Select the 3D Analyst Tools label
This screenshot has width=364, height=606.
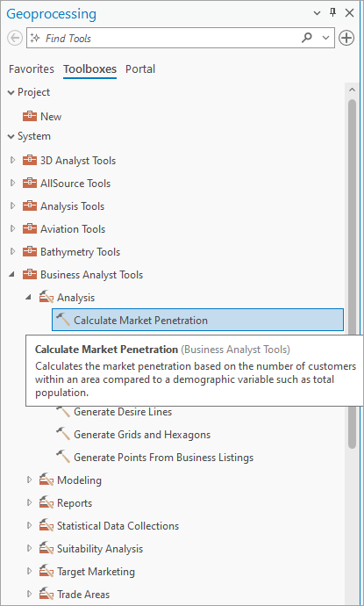tap(78, 161)
